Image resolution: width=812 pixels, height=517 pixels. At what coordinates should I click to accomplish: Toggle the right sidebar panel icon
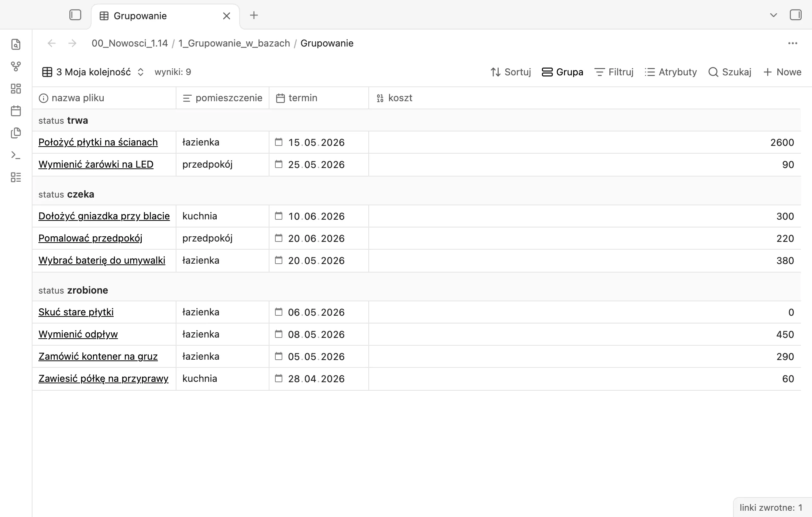pyautogui.click(x=795, y=15)
